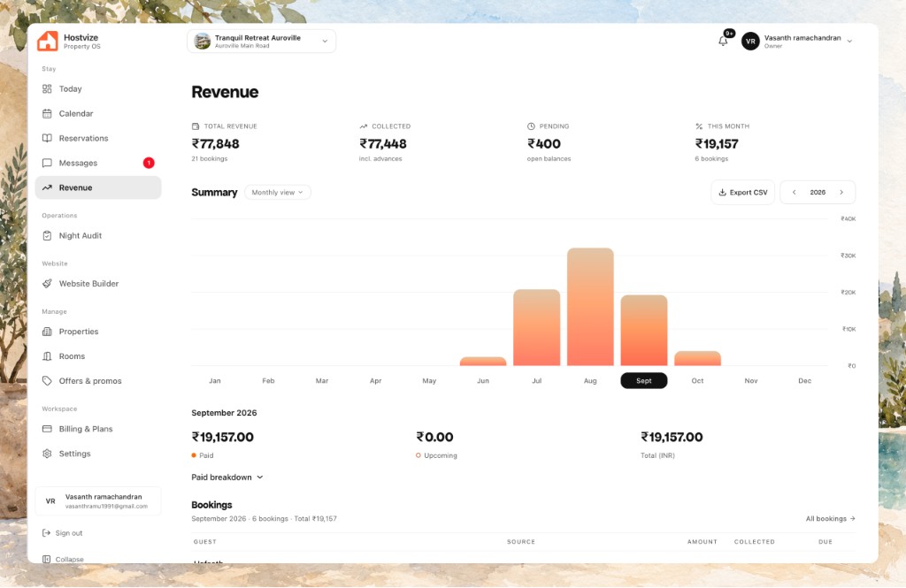Click the Hostvize house logo icon
The height and width of the screenshot is (588, 906).
coord(48,41)
